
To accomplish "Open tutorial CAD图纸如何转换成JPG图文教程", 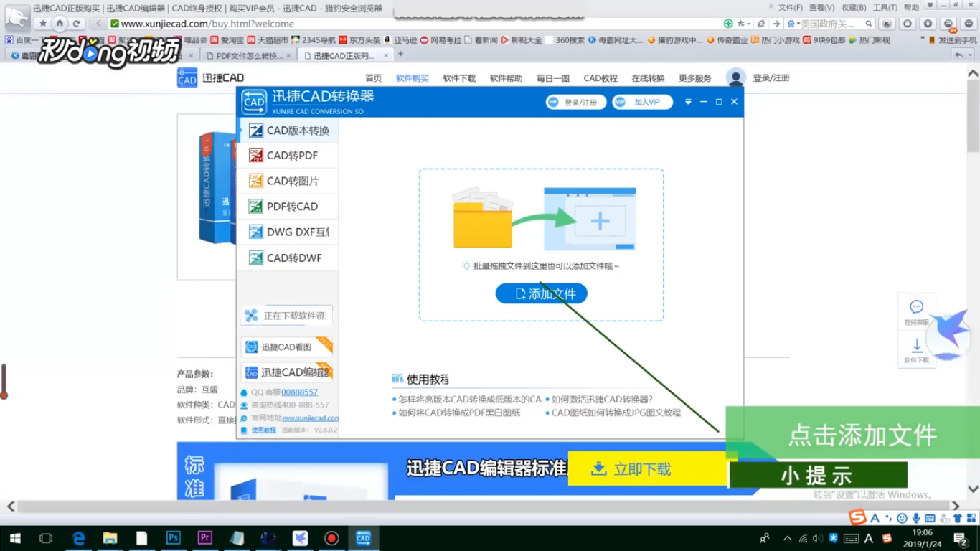I will coord(616,413).
